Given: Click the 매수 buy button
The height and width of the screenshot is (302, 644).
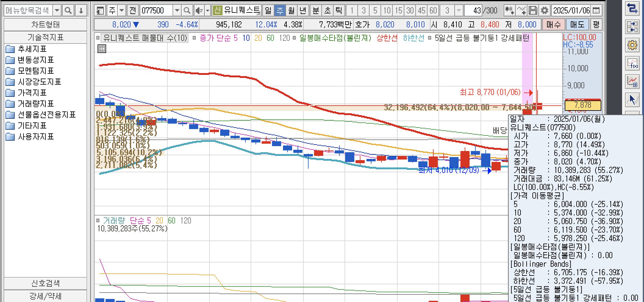Looking at the screenshot, I should (x=554, y=25).
